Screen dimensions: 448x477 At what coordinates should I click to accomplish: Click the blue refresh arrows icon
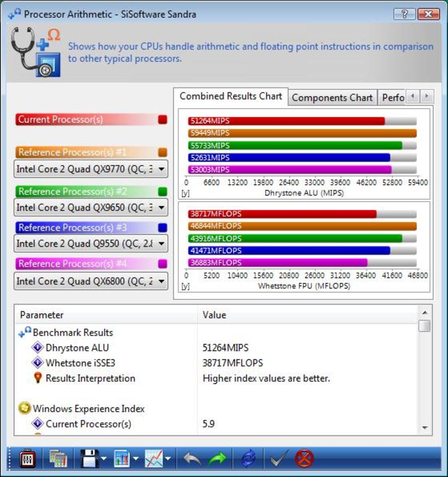(248, 458)
